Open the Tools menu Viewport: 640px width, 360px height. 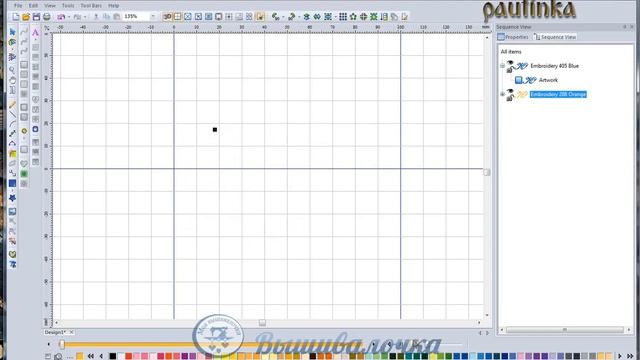pos(68,6)
